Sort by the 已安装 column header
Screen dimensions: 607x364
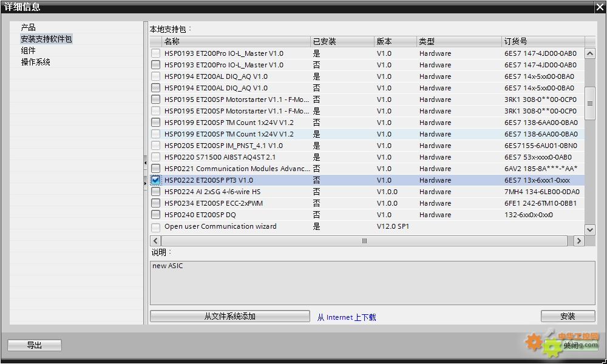click(x=342, y=41)
